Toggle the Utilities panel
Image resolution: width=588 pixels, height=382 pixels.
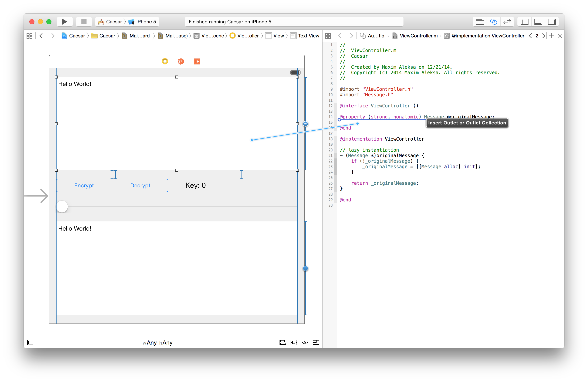(552, 22)
